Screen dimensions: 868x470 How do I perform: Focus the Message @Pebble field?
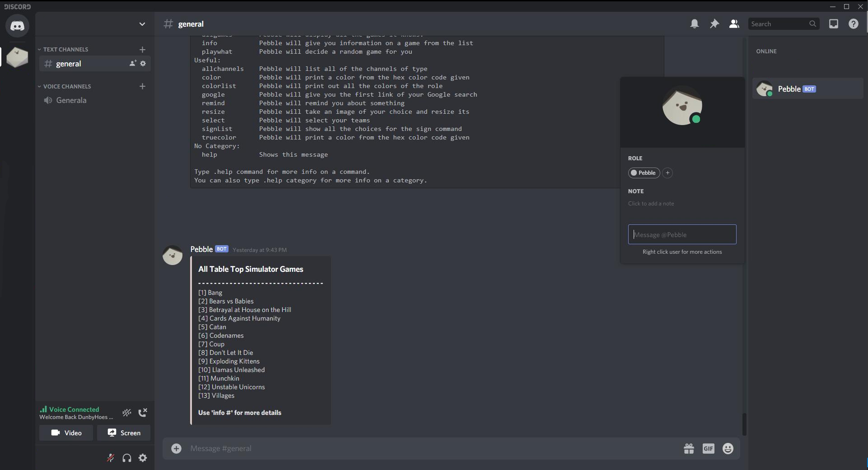682,234
